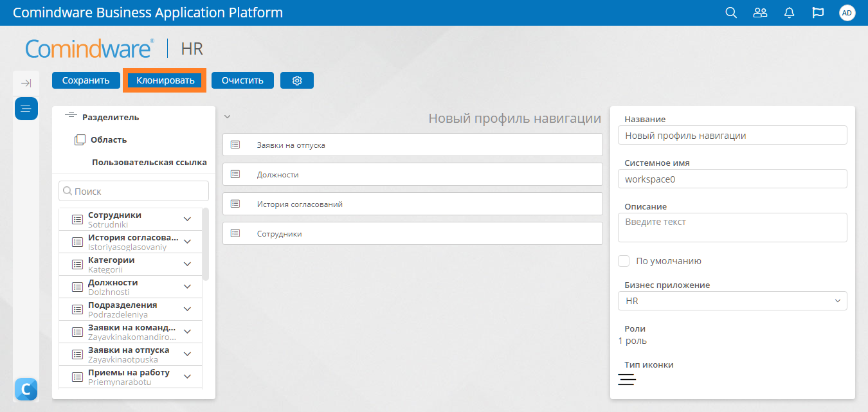Click the Область area icon

(80, 139)
